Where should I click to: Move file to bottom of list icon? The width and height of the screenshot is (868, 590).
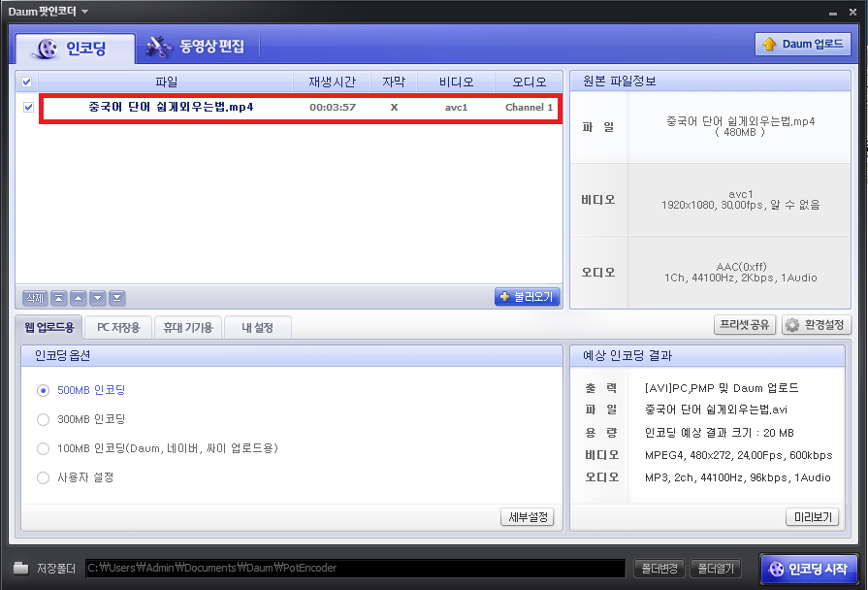click(x=116, y=298)
